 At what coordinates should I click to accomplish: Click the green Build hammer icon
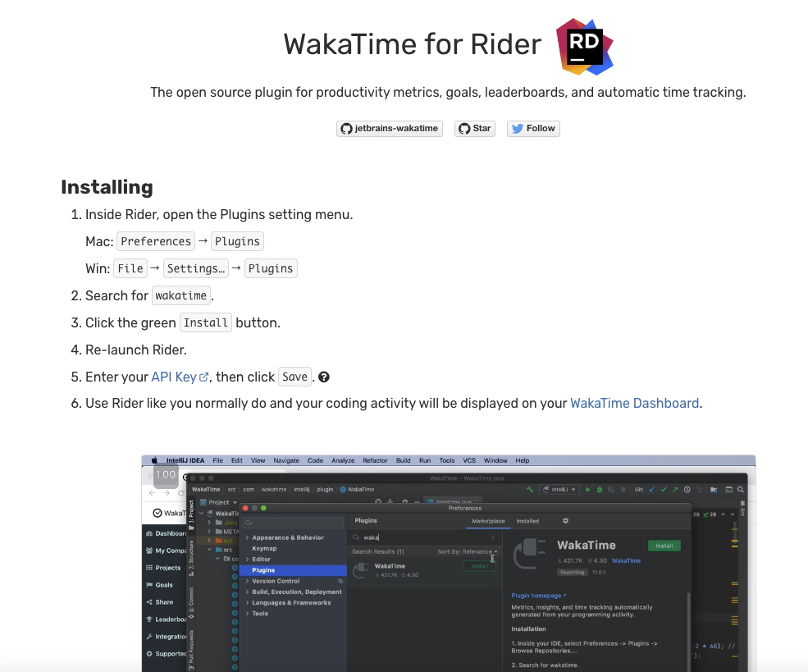coord(530,490)
